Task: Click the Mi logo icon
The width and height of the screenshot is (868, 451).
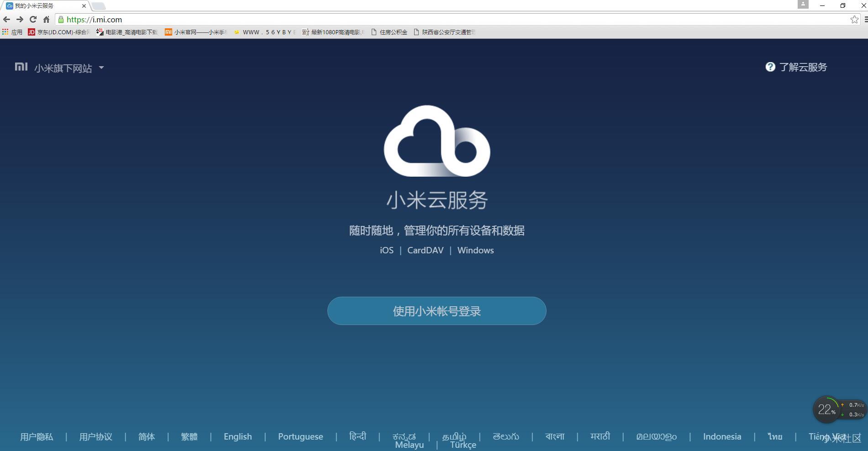Action: 21,67
